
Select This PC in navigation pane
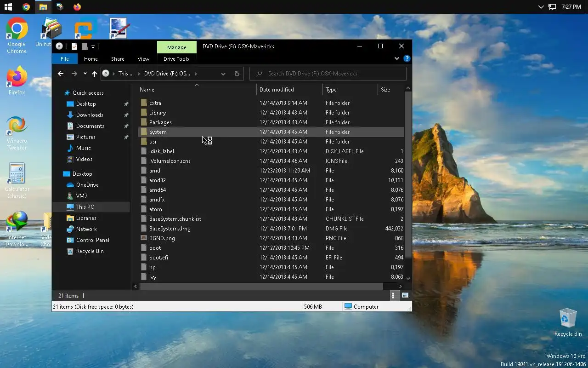click(85, 207)
